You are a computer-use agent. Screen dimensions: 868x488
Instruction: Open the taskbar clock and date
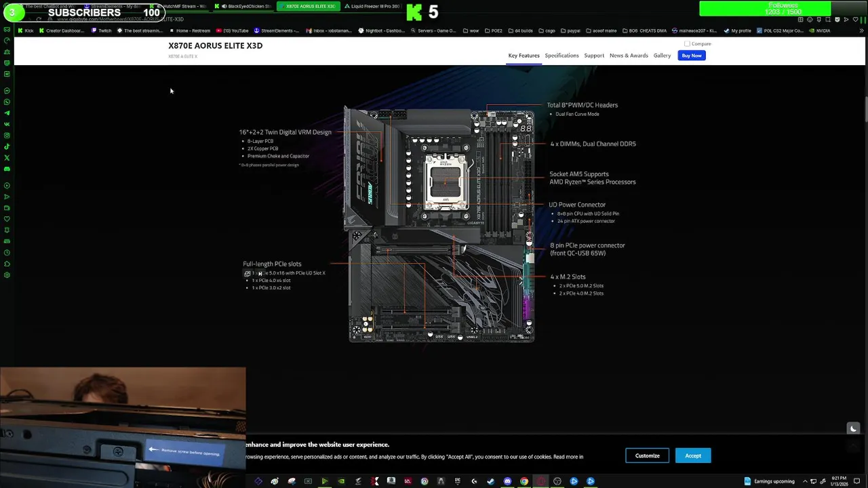pyautogui.click(x=839, y=481)
